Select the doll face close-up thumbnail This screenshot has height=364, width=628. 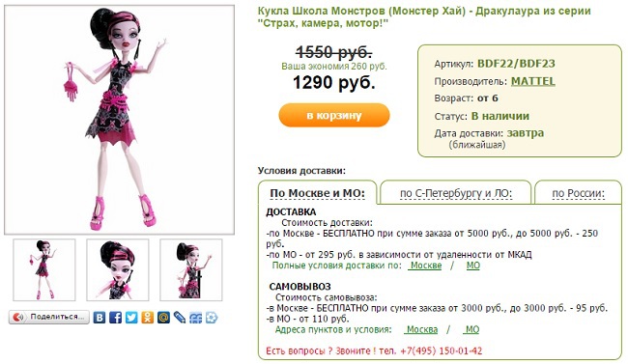(x=117, y=270)
